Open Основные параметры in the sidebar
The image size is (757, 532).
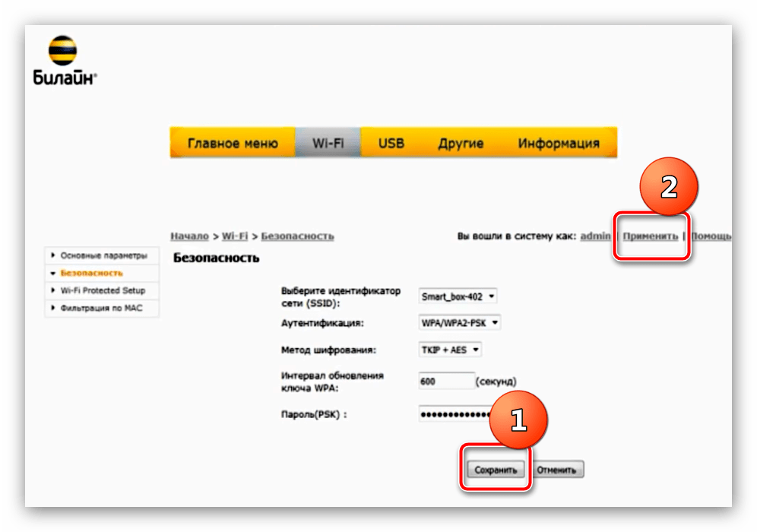pyautogui.click(x=103, y=255)
